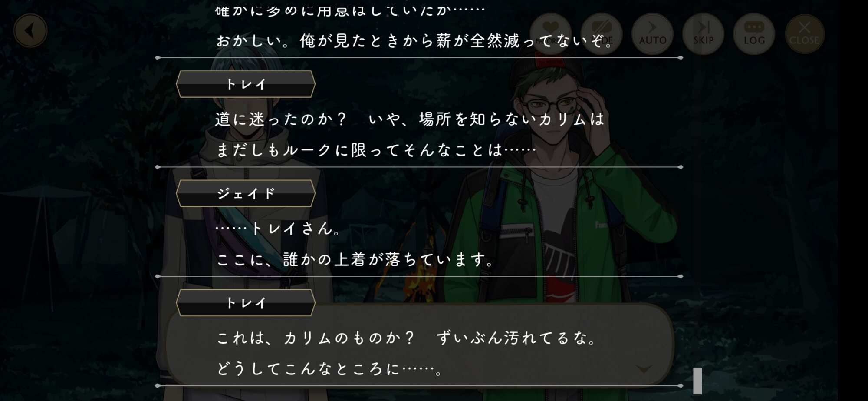Select the ジェイド name plate

[246, 193]
